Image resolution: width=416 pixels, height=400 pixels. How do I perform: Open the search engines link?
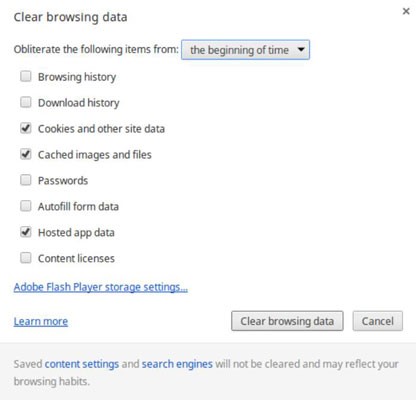(x=177, y=364)
